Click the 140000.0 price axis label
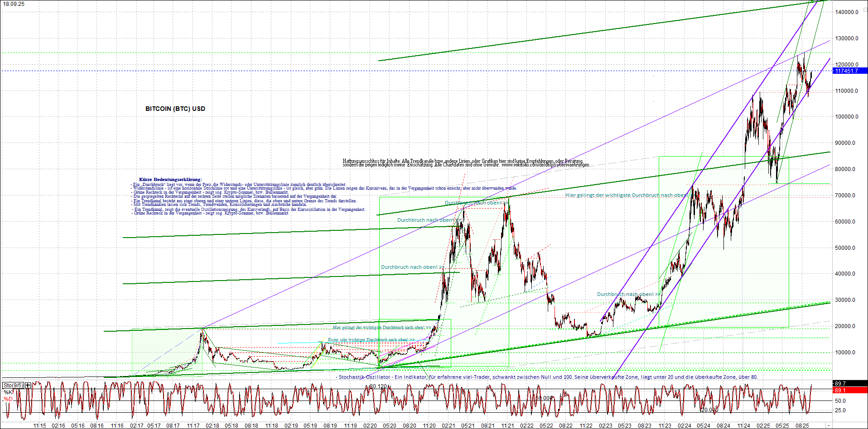Image resolution: width=868 pixels, height=429 pixels. 847,12
